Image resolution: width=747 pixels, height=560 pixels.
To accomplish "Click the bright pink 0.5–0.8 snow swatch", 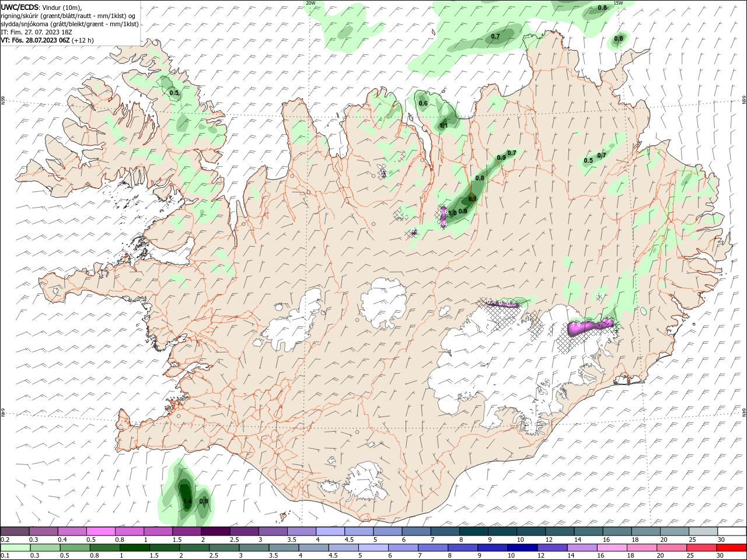I will tap(101, 531).
